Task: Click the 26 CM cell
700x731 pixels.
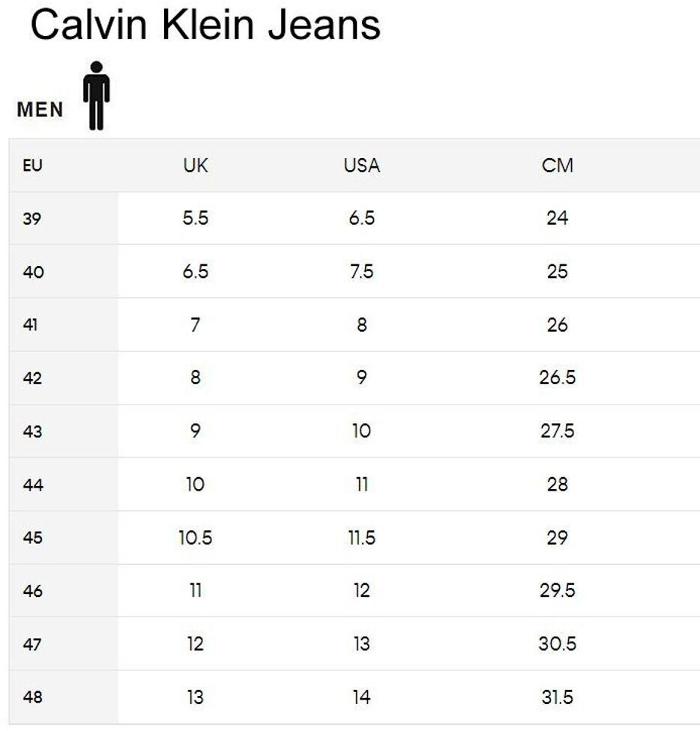Action: click(x=557, y=325)
